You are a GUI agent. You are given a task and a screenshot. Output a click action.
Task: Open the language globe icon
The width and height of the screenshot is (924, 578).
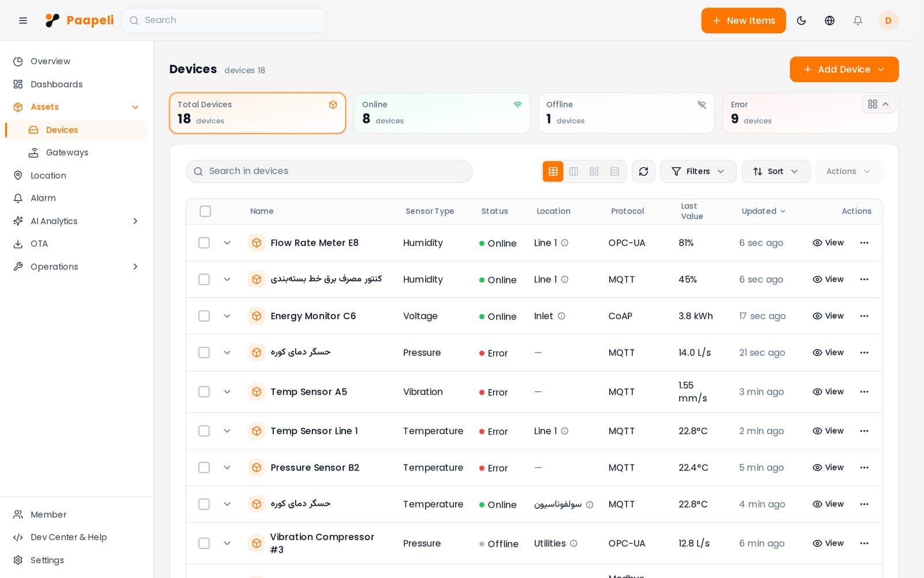click(x=829, y=20)
